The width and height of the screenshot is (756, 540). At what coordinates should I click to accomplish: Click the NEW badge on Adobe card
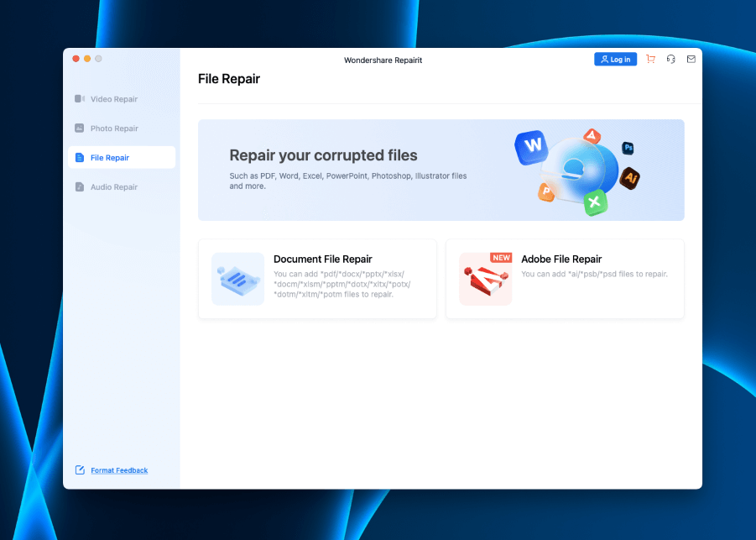pos(501,258)
